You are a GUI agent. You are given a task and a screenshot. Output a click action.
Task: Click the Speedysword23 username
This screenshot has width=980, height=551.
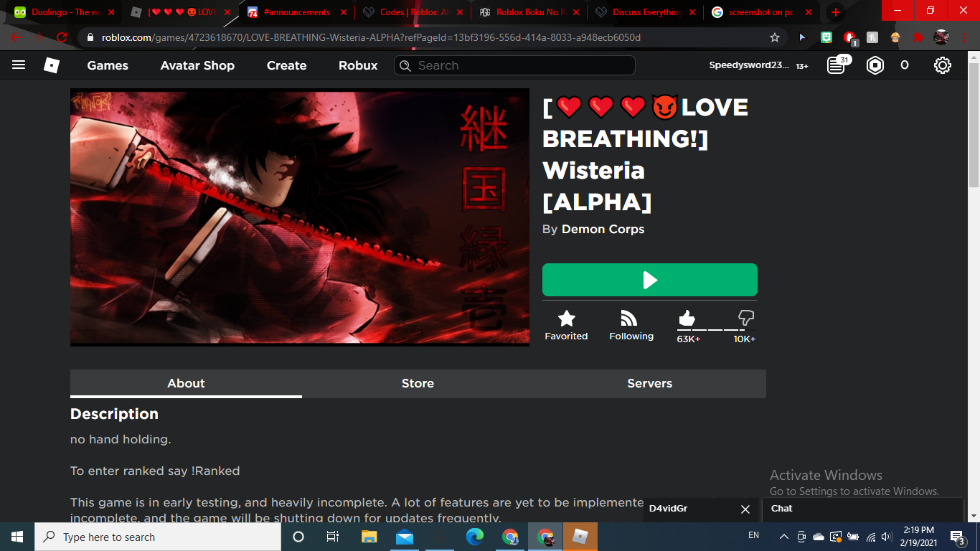click(749, 65)
